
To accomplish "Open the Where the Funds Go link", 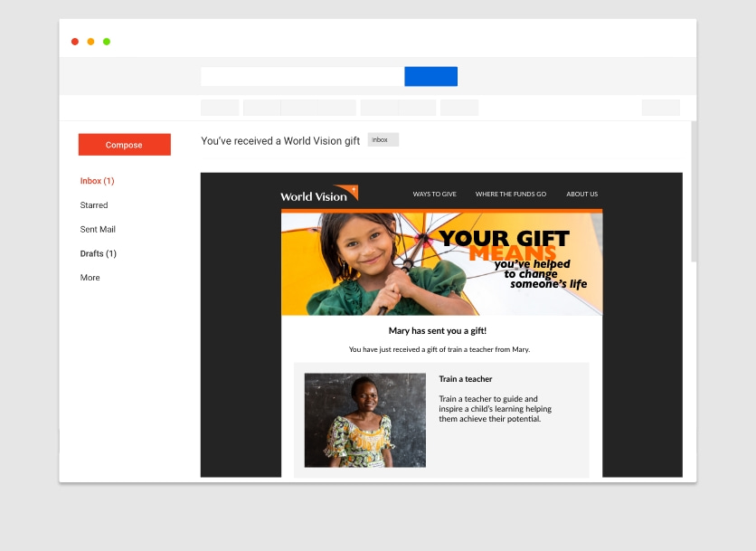I will point(510,195).
